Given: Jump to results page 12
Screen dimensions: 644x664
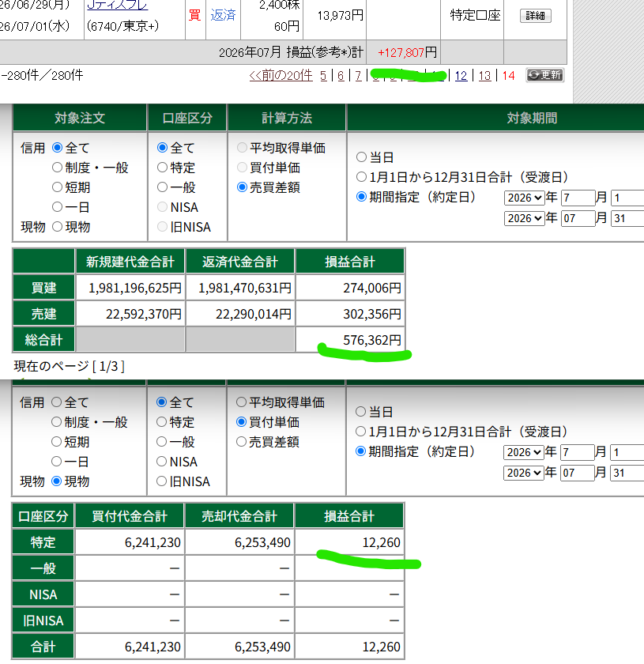Looking at the screenshot, I should pos(461,76).
